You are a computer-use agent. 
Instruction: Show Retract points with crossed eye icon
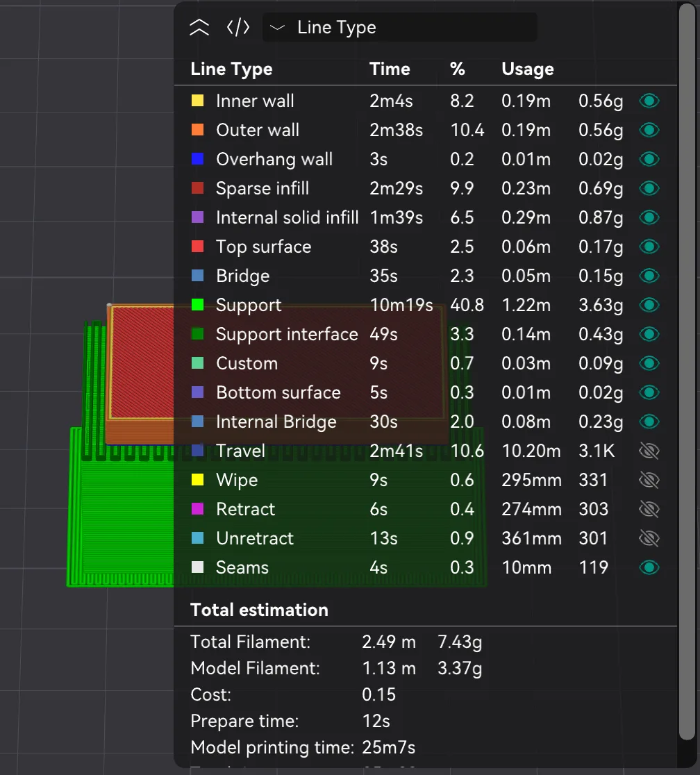tap(649, 509)
